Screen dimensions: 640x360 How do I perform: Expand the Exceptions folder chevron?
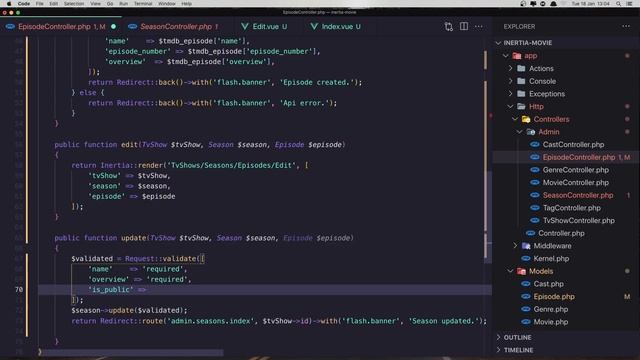510,93
